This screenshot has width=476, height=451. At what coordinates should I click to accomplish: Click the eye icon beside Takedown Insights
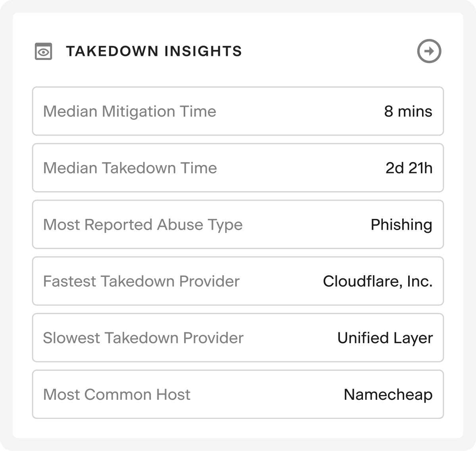coord(43,51)
